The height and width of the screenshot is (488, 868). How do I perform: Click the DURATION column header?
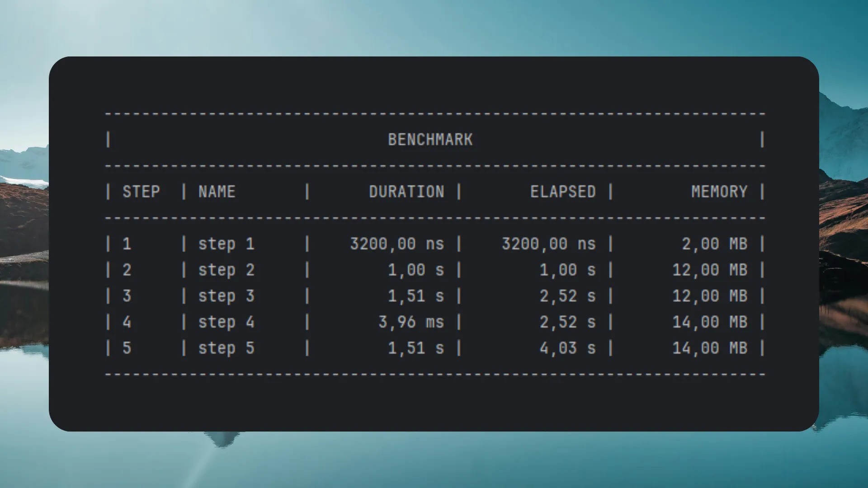tap(406, 192)
